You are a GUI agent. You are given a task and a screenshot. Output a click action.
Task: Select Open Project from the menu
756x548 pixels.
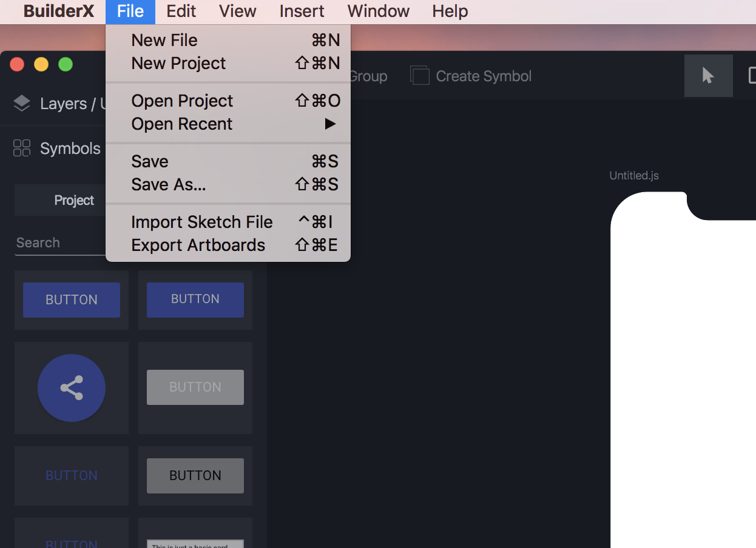tap(228, 101)
